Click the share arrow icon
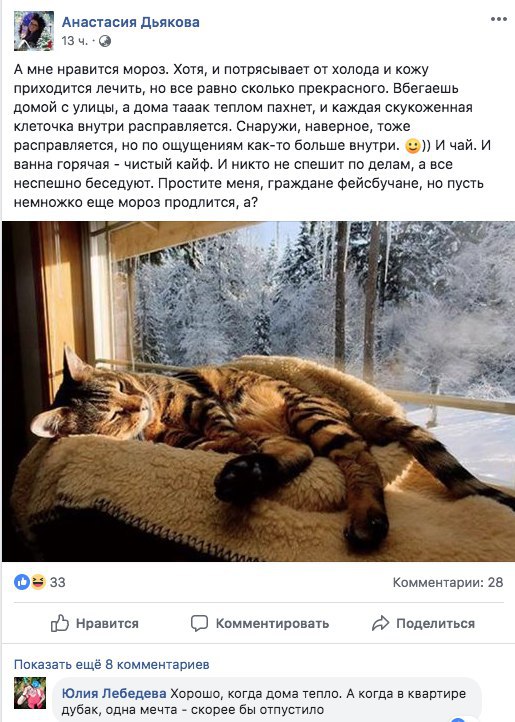515x722 pixels. click(380, 623)
